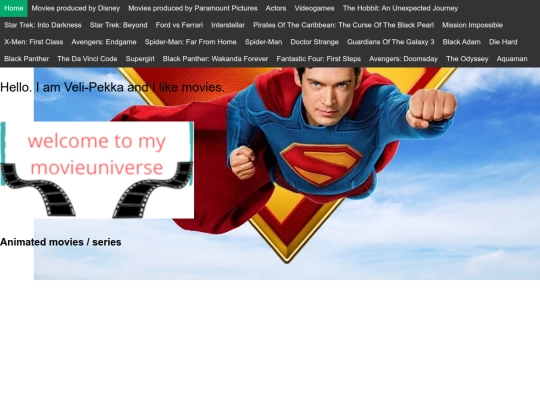Open the Videogames page
540x405 pixels.
[x=314, y=8]
